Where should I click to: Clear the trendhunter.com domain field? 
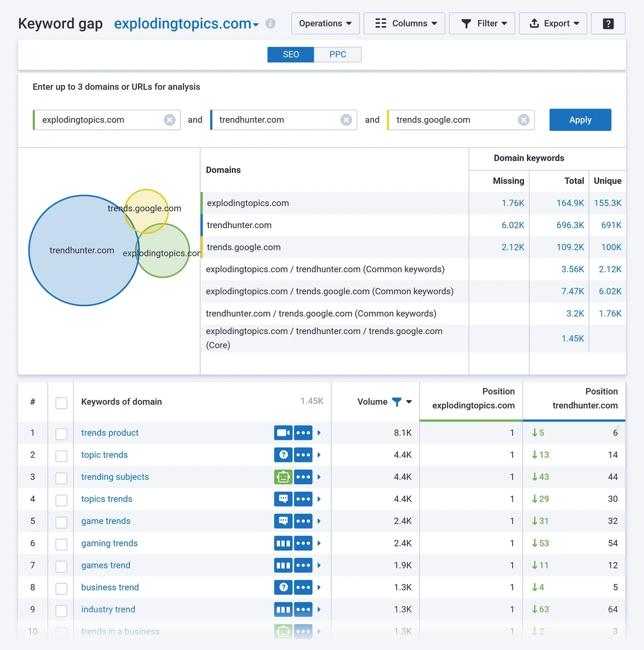tap(347, 120)
